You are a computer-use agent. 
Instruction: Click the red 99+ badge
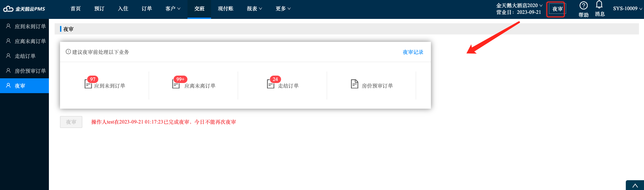coord(180,79)
